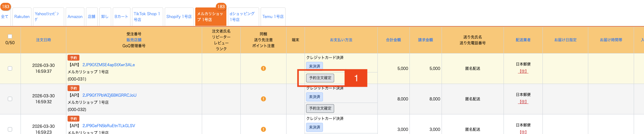The width and height of the screenshot is (644, 134).
Task: Switch to the Rakuten tab
Action: click(x=22, y=17)
